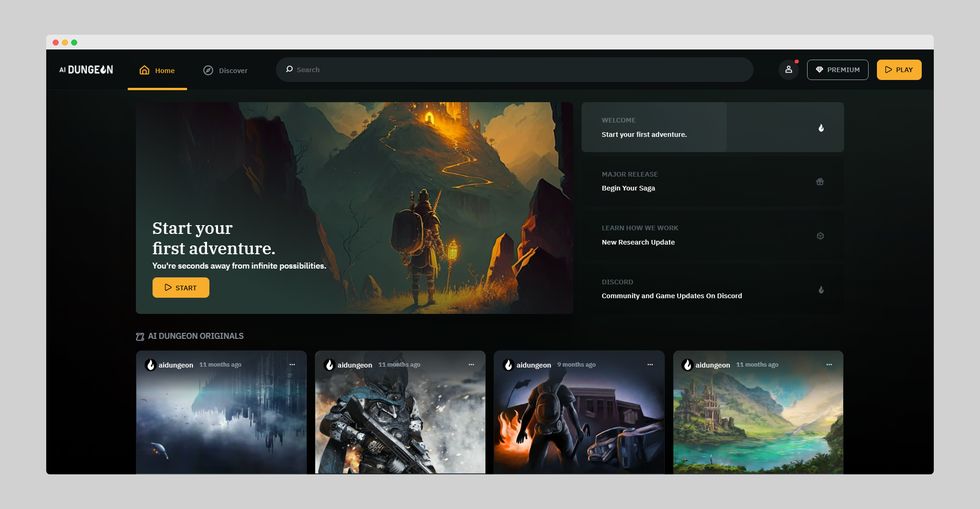Click the AI Dungeon Originals section icon
Image resolution: width=980 pixels, height=509 pixels.
(x=140, y=337)
